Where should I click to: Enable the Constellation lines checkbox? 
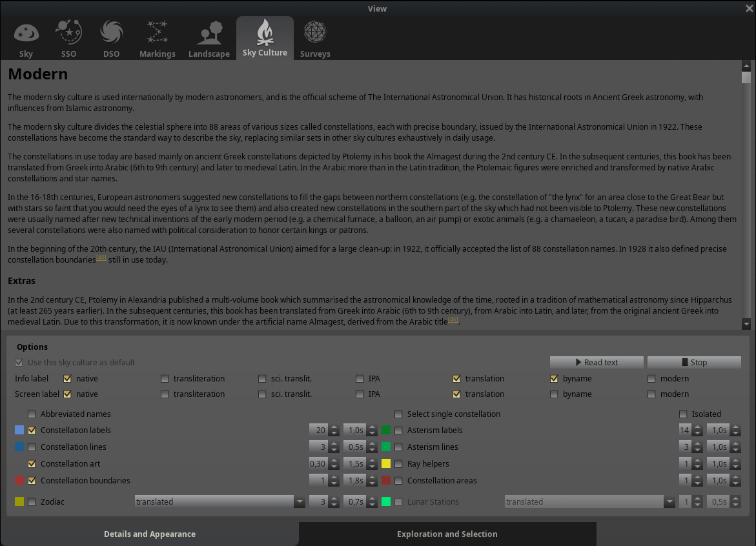tap(32, 447)
